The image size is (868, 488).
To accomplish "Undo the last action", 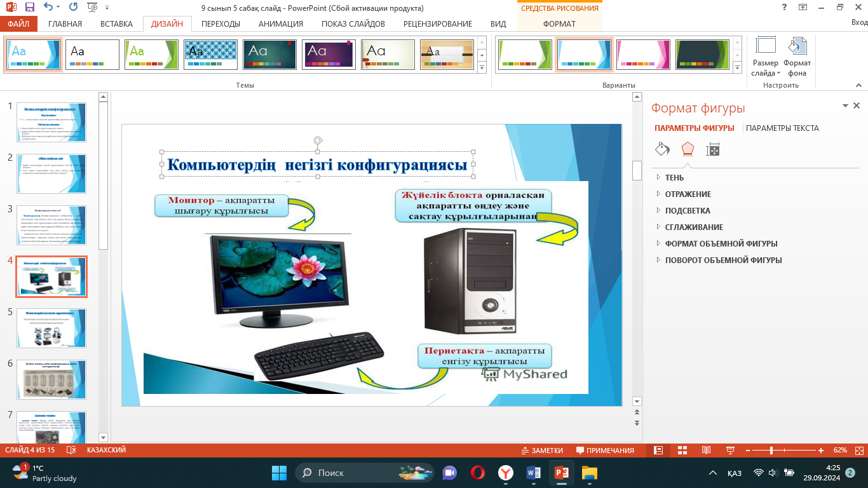I will tap(48, 8).
